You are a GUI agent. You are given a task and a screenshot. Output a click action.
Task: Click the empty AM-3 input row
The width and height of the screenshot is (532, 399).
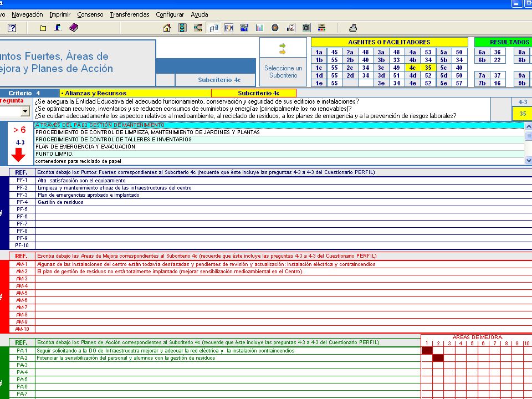(x=283, y=279)
